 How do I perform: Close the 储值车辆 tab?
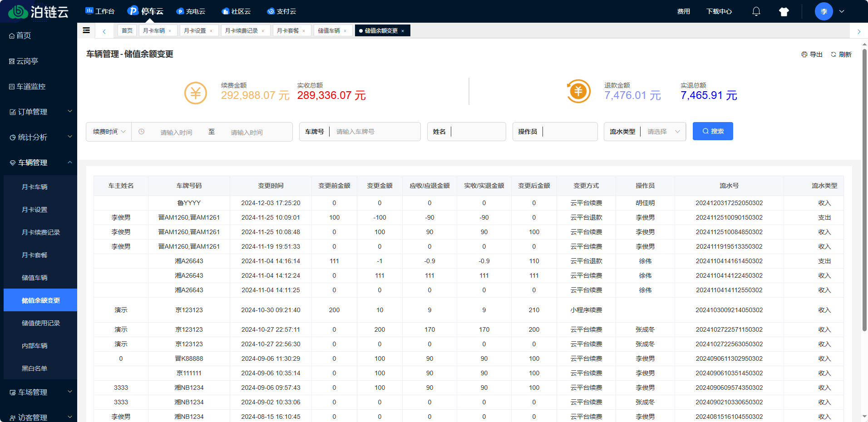pos(345,31)
